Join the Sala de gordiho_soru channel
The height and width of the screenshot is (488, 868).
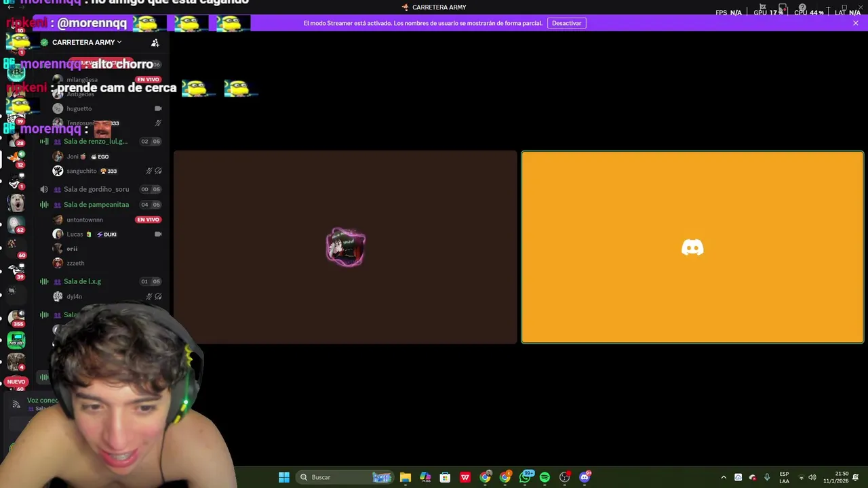[x=96, y=189]
